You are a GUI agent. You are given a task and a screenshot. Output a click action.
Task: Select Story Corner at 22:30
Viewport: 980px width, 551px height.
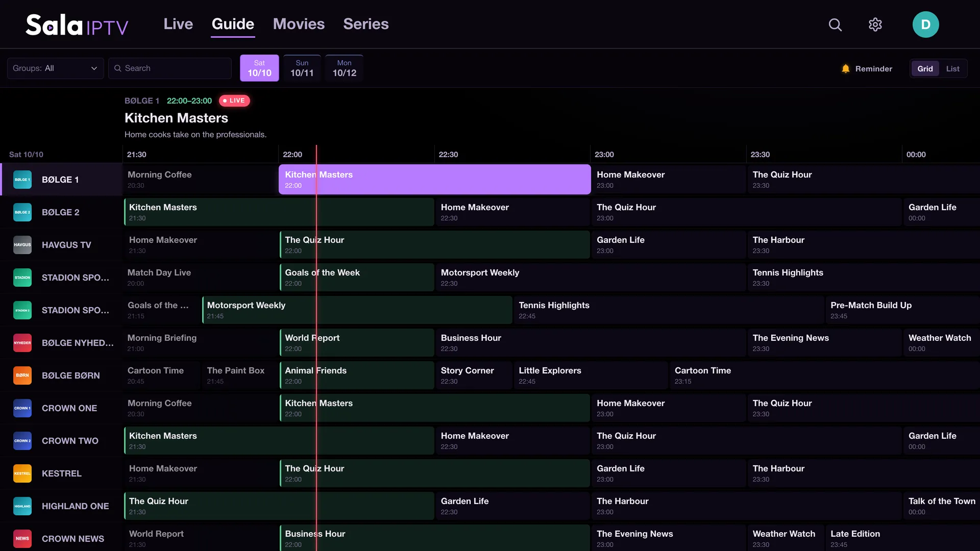pyautogui.click(x=474, y=375)
